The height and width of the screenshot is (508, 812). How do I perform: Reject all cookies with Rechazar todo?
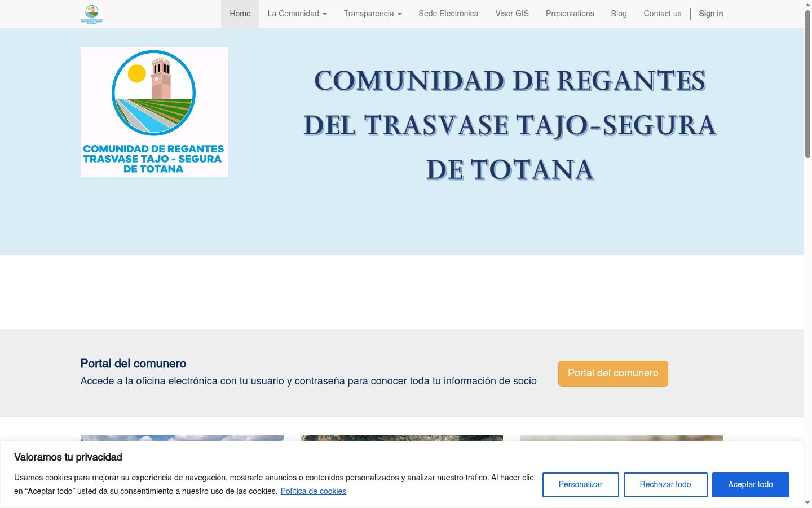point(665,485)
